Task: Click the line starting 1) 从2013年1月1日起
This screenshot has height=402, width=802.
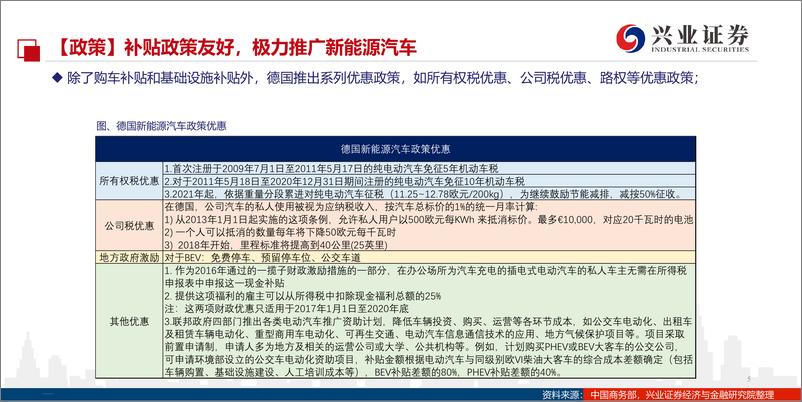Action: pyautogui.click(x=429, y=219)
